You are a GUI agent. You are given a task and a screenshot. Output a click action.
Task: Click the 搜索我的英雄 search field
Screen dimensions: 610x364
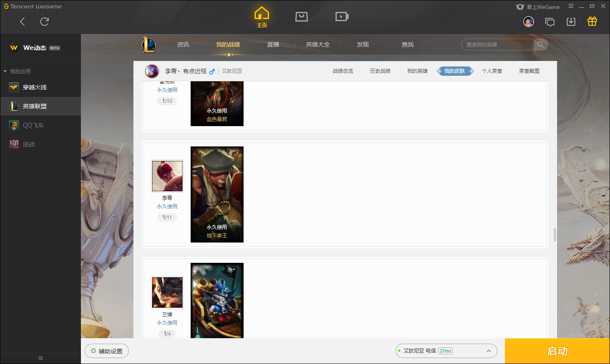pyautogui.click(x=498, y=44)
